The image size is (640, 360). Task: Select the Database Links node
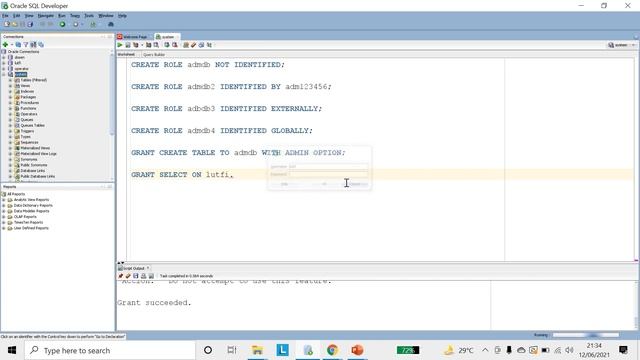(33, 171)
